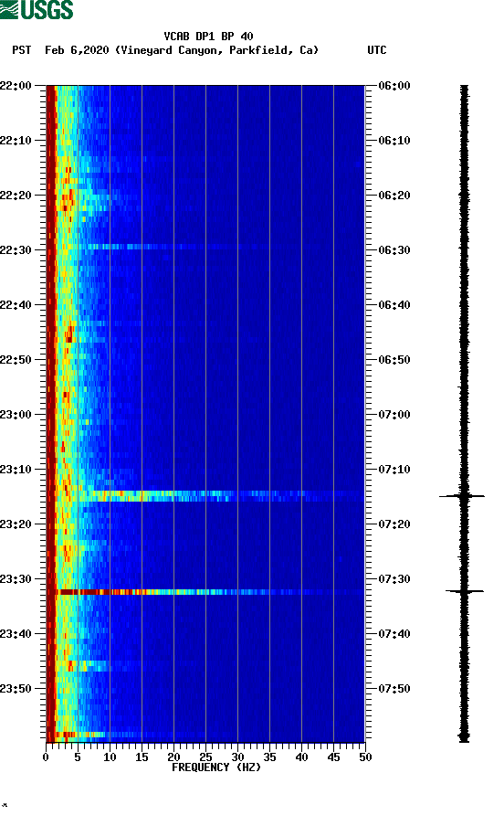Click the 'PST' timezone label

(x=21, y=50)
